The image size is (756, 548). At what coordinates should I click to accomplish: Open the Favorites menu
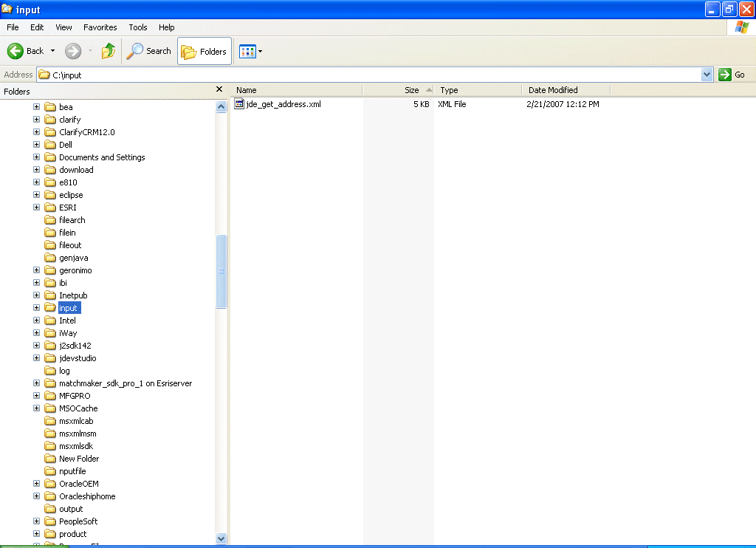coord(100,27)
